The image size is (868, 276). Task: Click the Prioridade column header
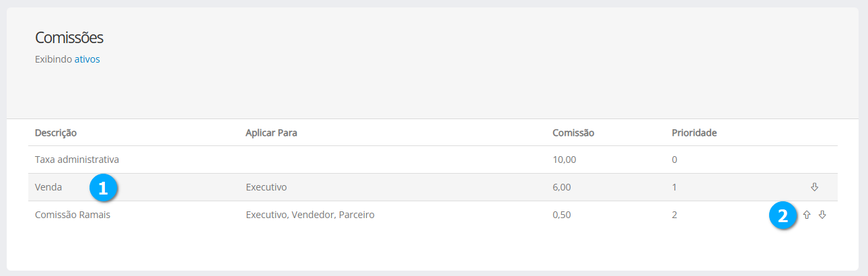pos(694,133)
